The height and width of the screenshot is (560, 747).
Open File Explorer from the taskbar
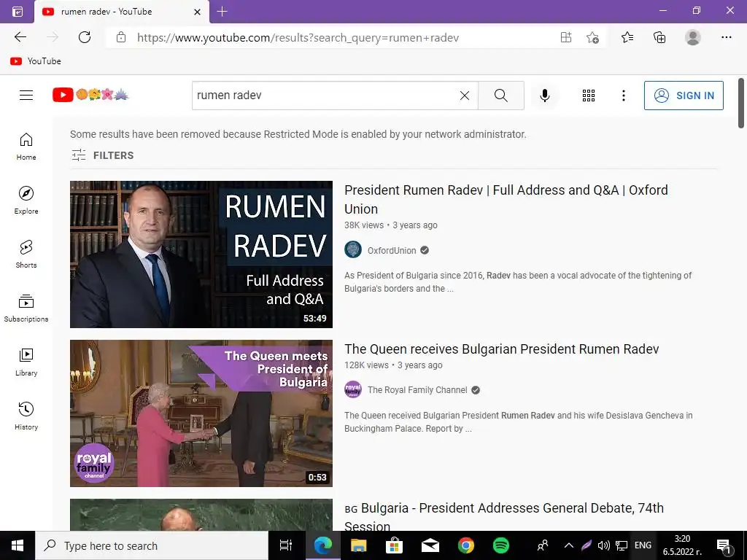coord(358,545)
